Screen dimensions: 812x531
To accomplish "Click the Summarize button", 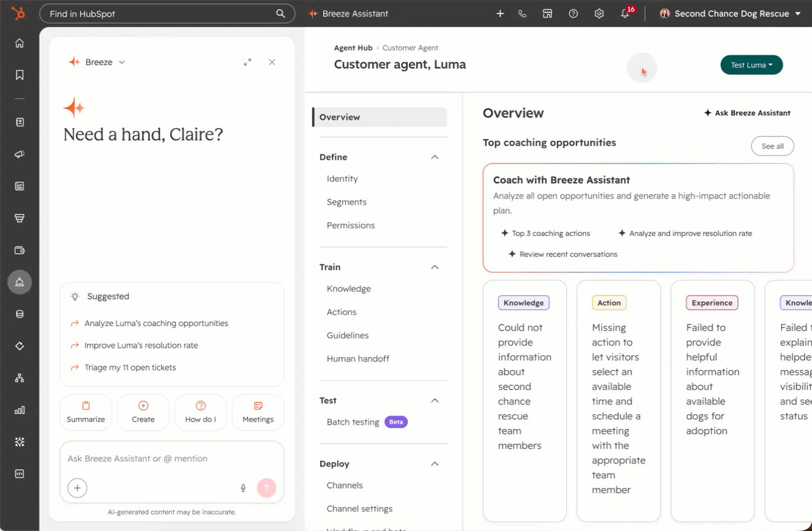I will click(x=86, y=412).
